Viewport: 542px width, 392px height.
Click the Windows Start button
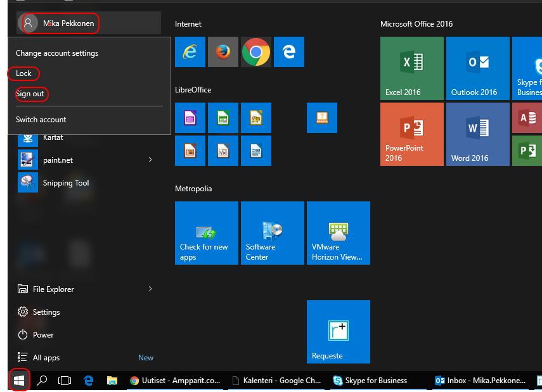(19, 381)
